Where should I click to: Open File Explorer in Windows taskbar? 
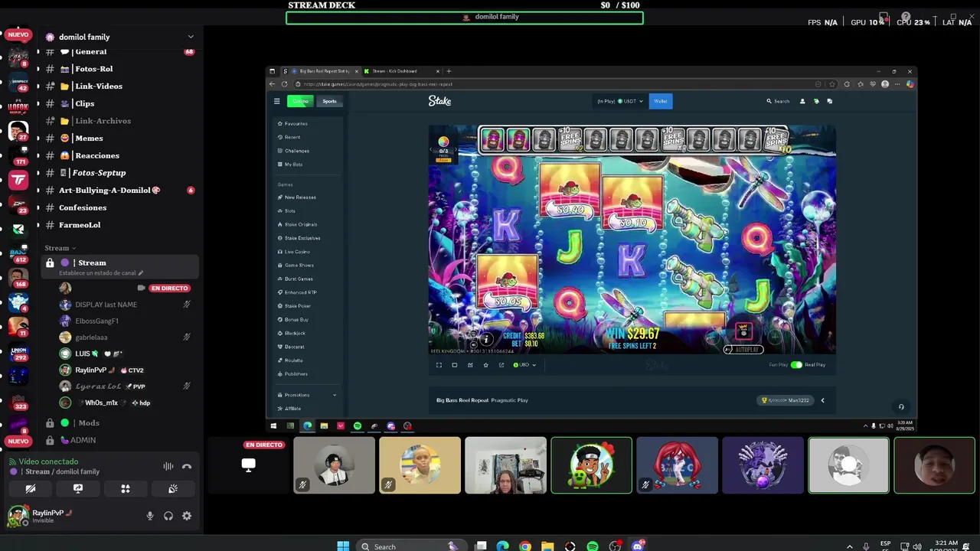point(547,546)
